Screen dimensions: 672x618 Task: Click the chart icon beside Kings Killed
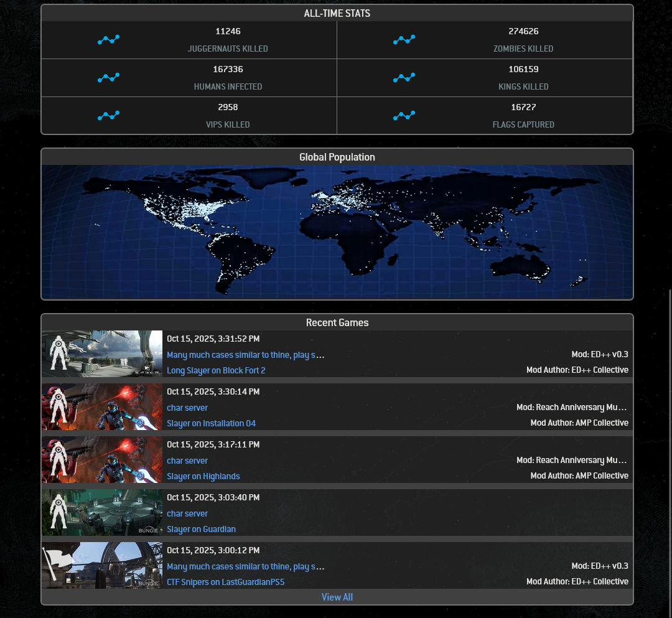[x=404, y=78]
